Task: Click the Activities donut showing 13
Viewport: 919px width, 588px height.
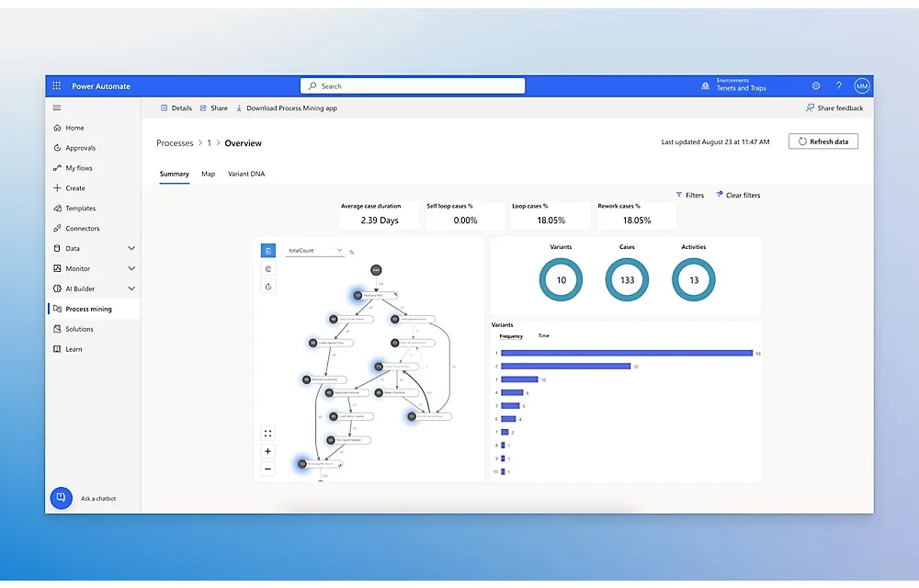Action: tap(693, 280)
